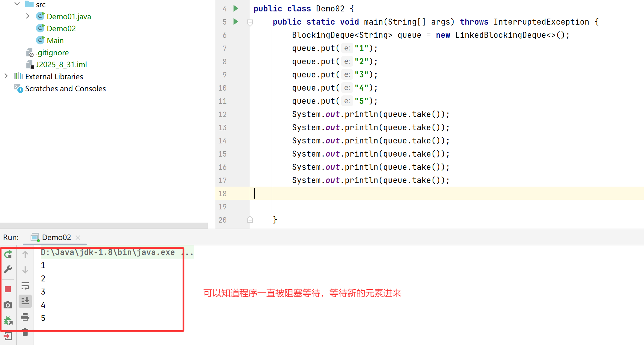The image size is (644, 345).
Task: Switch to the Demo02 run tab
Action: pyautogui.click(x=56, y=237)
